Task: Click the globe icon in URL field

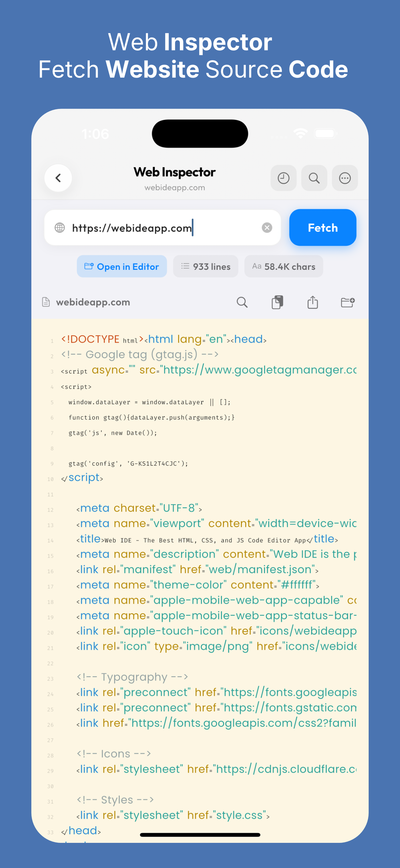Action: pos(60,228)
